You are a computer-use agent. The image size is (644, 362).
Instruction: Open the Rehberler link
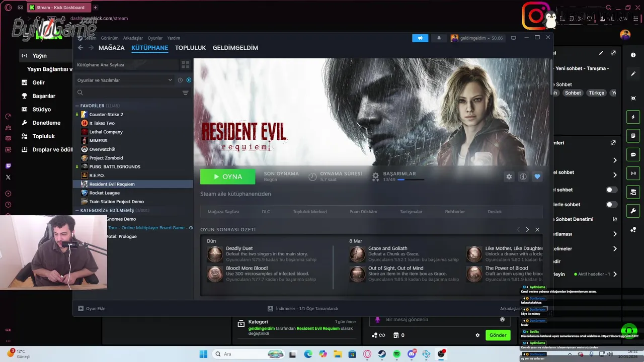pyautogui.click(x=455, y=212)
